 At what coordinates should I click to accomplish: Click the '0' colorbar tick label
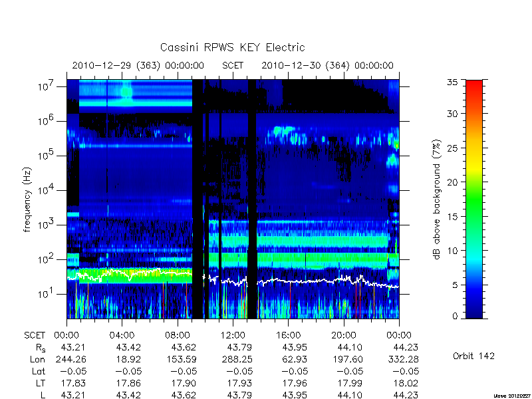455,316
